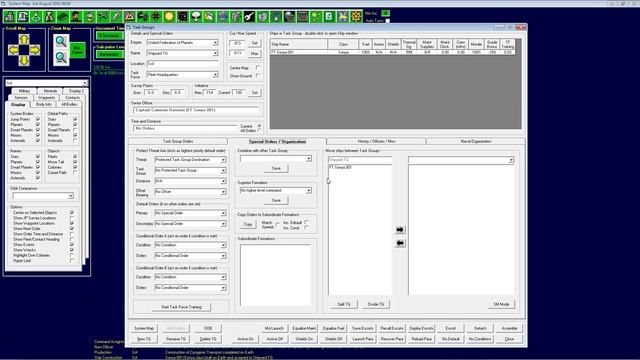Enable Show JP Survey Locations option
The height and width of the screenshot is (360, 640).
(x=72, y=218)
